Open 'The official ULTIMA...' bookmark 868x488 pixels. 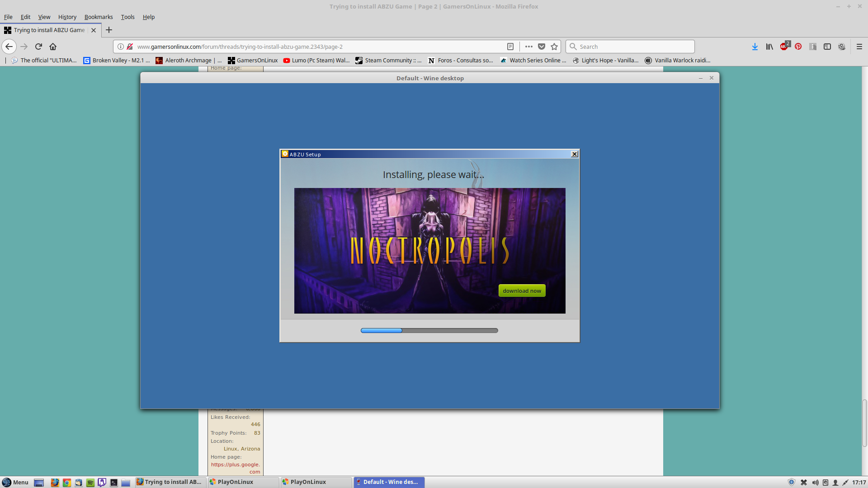click(44, 60)
